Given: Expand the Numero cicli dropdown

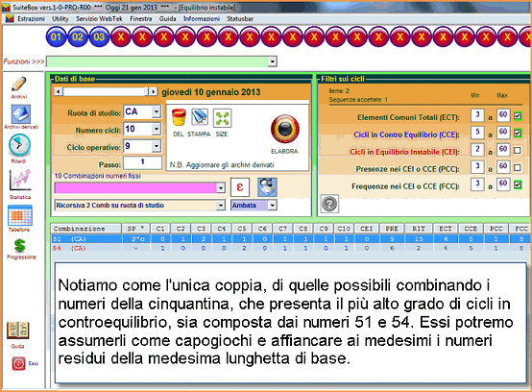Looking at the screenshot, I should pos(157,129).
